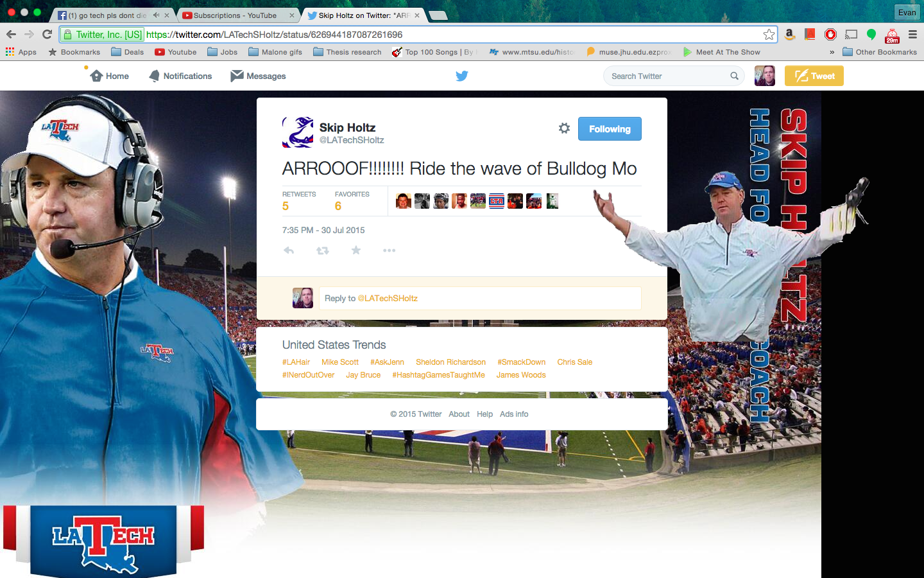
Task: Switch to the Subscriptions - YouTube tab
Action: coord(235,15)
